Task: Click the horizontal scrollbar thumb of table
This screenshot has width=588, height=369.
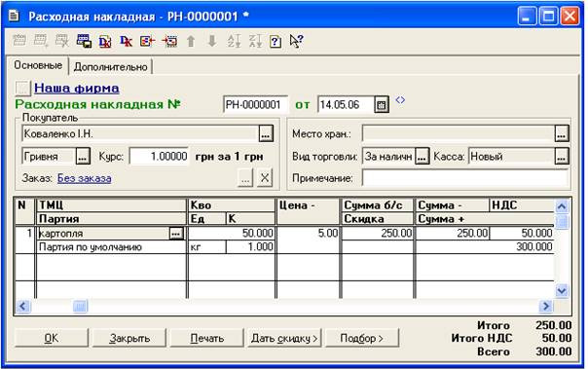Action: coord(80,307)
